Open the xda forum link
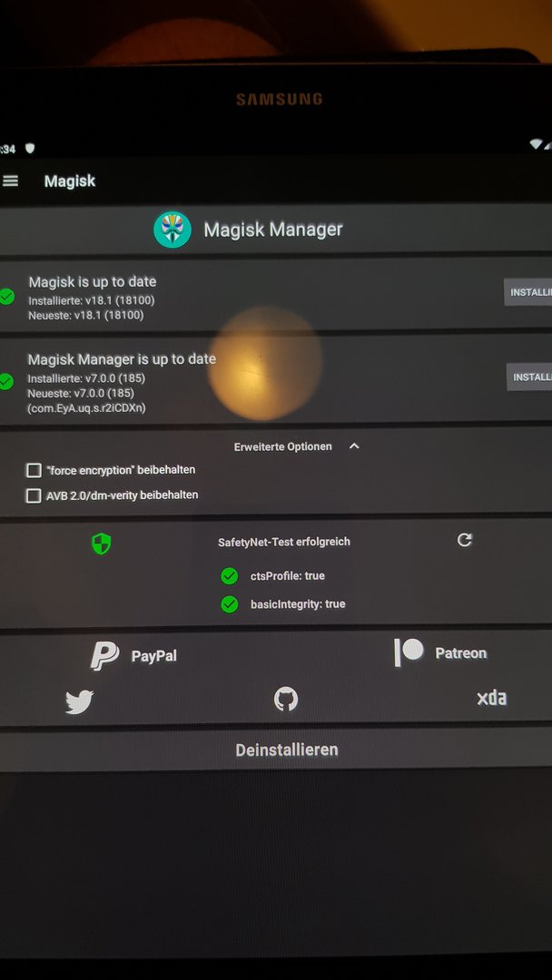The width and height of the screenshot is (552, 980). (x=491, y=698)
